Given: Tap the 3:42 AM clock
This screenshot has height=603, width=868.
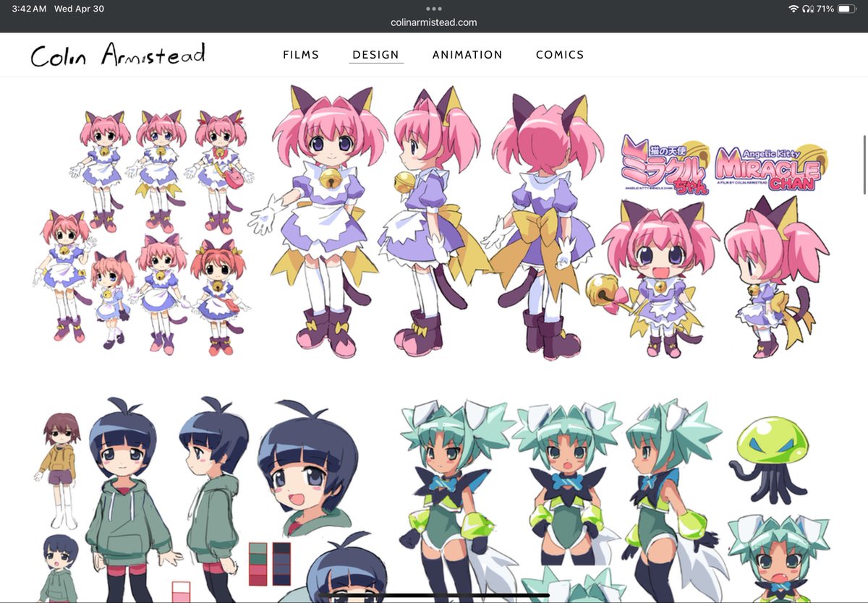Looking at the screenshot, I should point(29,9).
